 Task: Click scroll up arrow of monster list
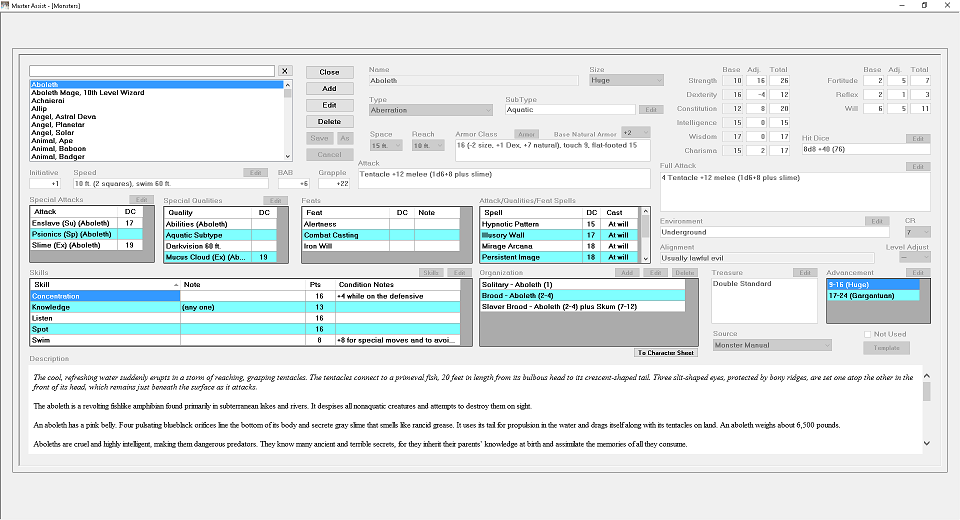click(288, 85)
